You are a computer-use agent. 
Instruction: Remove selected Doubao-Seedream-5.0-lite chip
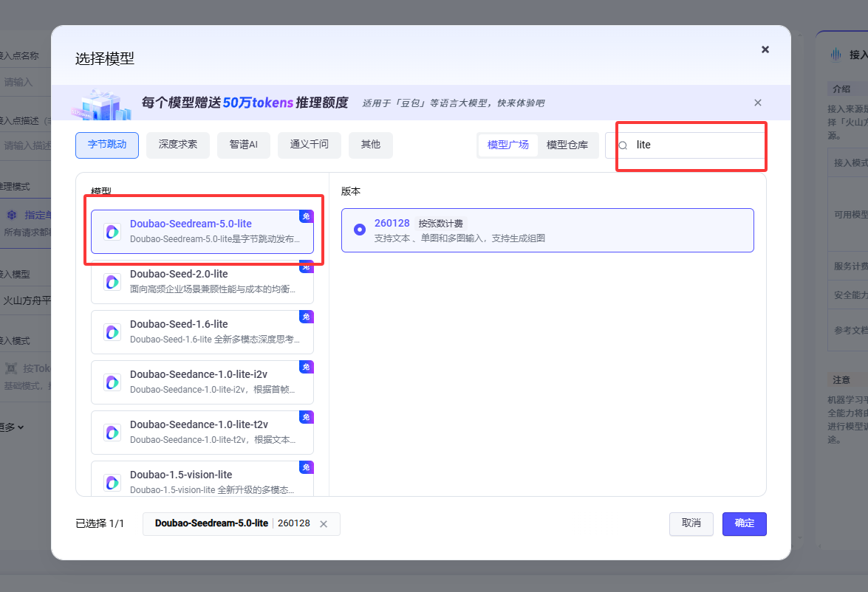click(x=323, y=524)
